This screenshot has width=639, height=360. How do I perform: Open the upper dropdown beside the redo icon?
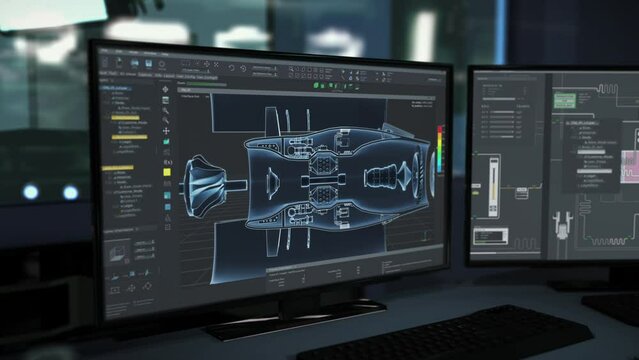coord(264,68)
